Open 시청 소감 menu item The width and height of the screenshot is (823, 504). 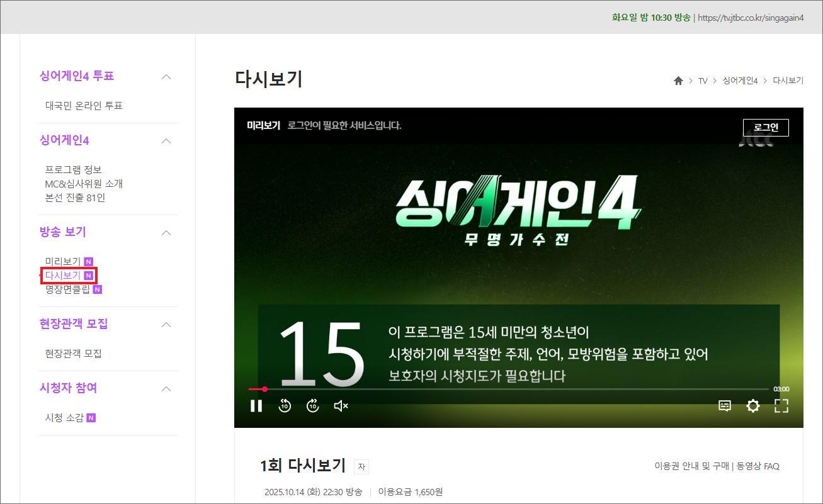(64, 418)
